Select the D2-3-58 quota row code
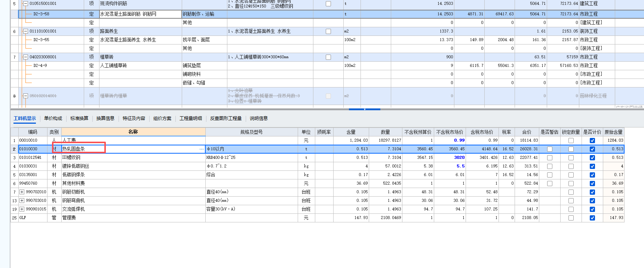 [x=41, y=14]
